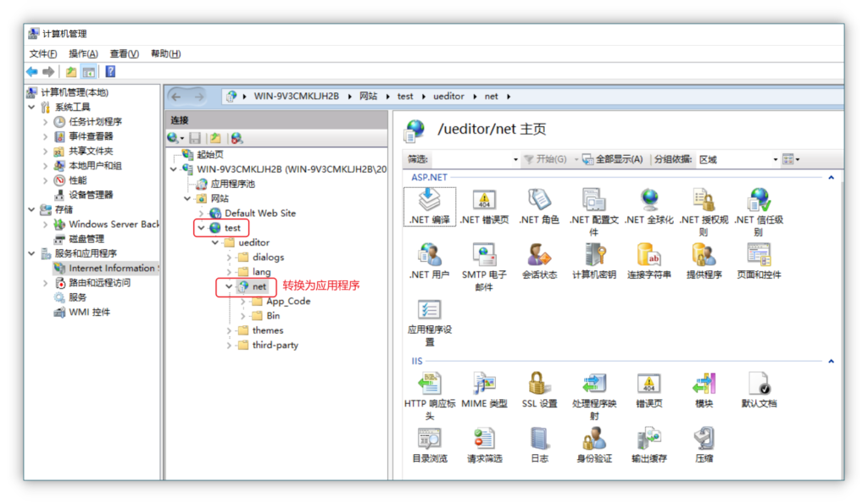Collapse the IIS group section
Screen dimensions: 868x504
pos(831,361)
